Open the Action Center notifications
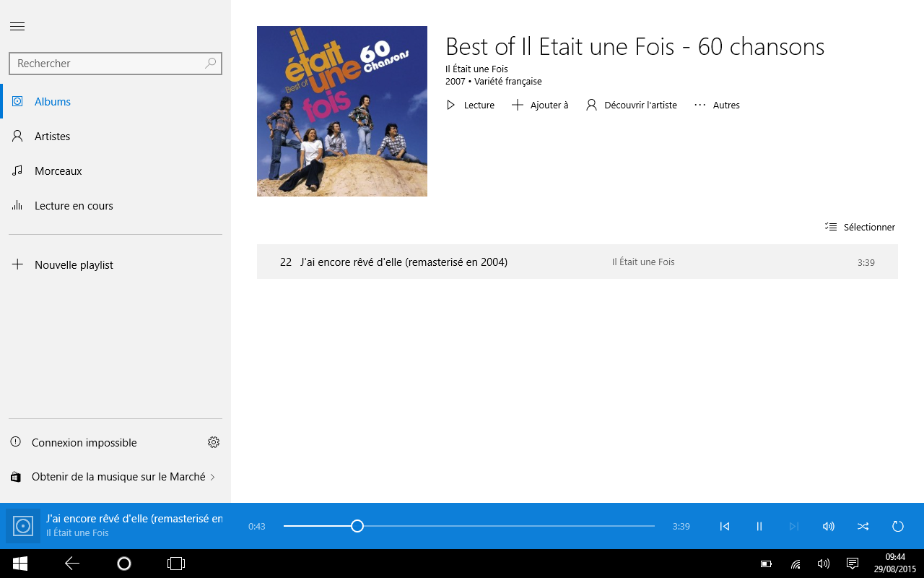 click(x=852, y=564)
